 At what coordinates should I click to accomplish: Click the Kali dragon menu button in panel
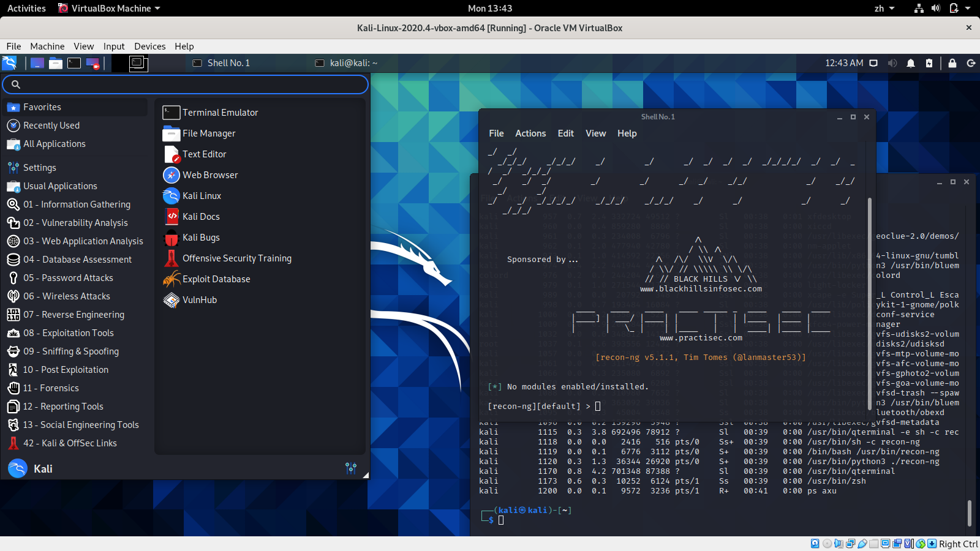[10, 63]
